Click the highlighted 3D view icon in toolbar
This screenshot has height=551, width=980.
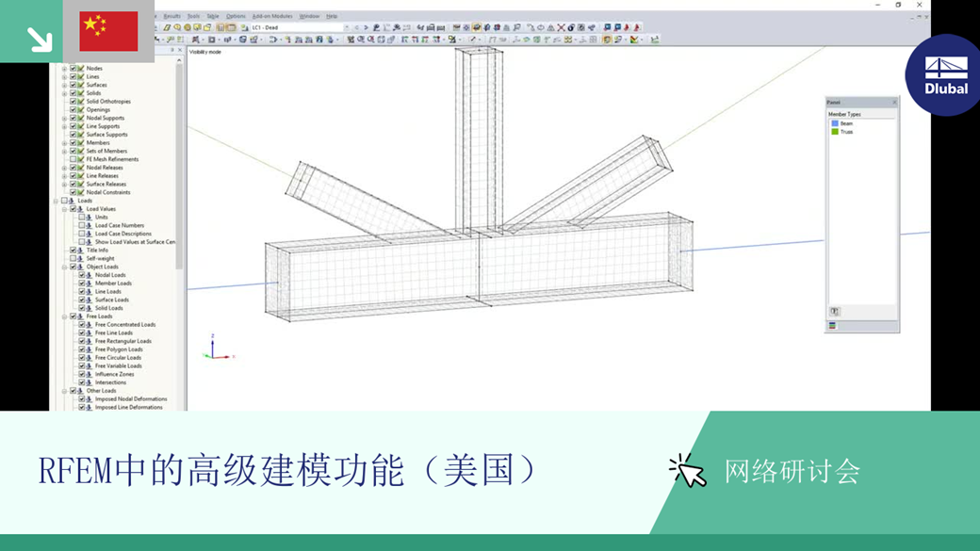477,27
